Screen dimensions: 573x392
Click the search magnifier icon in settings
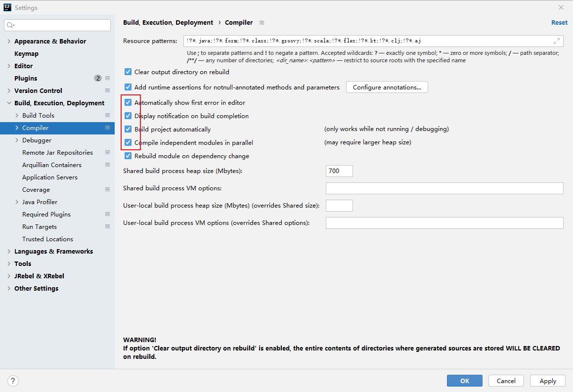click(10, 25)
